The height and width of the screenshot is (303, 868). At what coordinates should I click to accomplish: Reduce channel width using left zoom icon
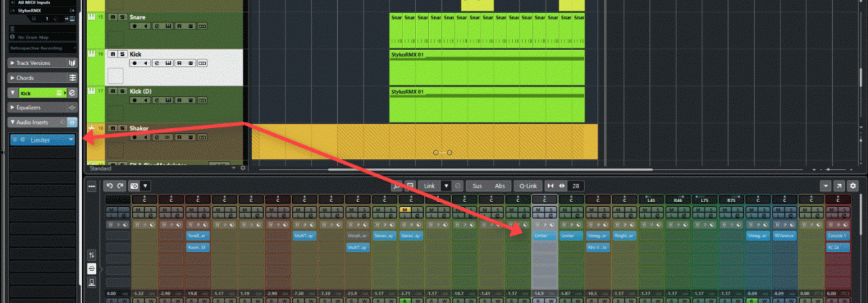click(550, 186)
